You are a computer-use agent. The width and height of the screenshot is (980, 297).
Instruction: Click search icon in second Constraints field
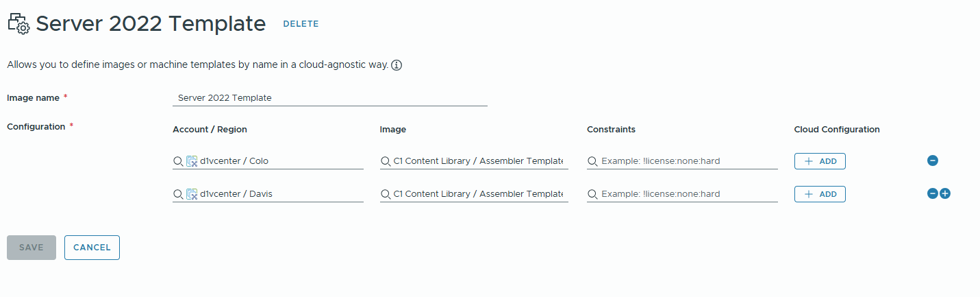[592, 194]
